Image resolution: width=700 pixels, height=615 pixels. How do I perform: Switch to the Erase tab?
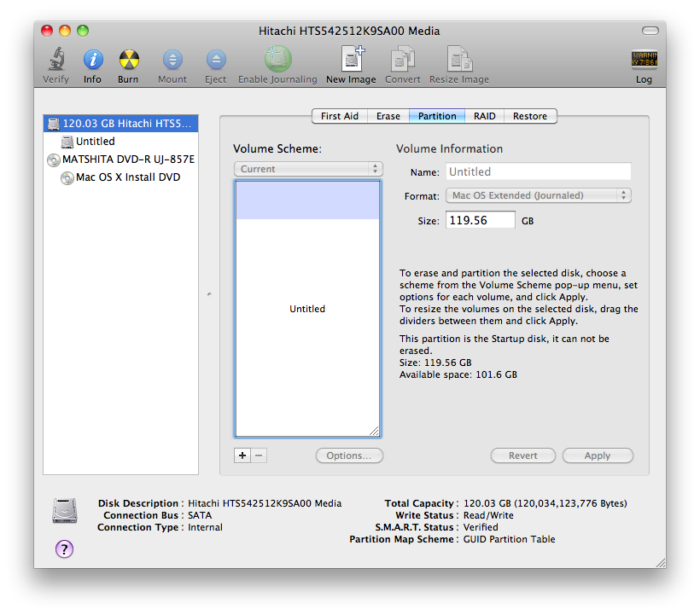click(x=388, y=116)
